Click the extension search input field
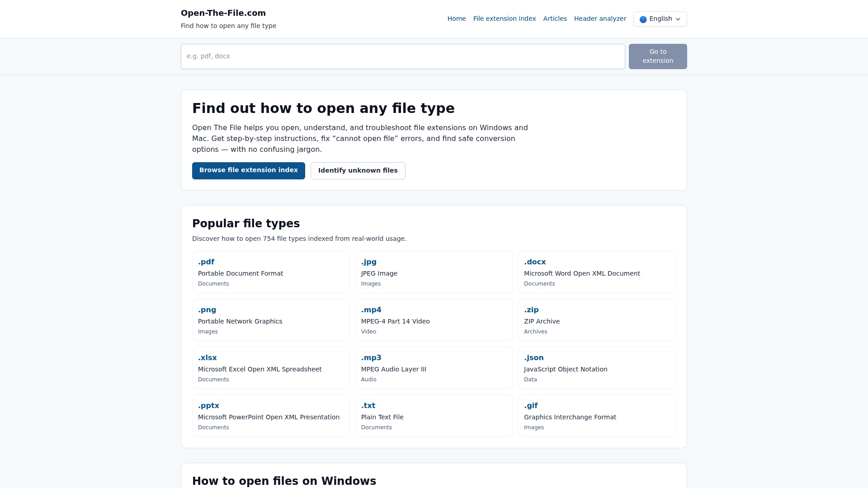This screenshot has width=868, height=488. tap(402, 56)
